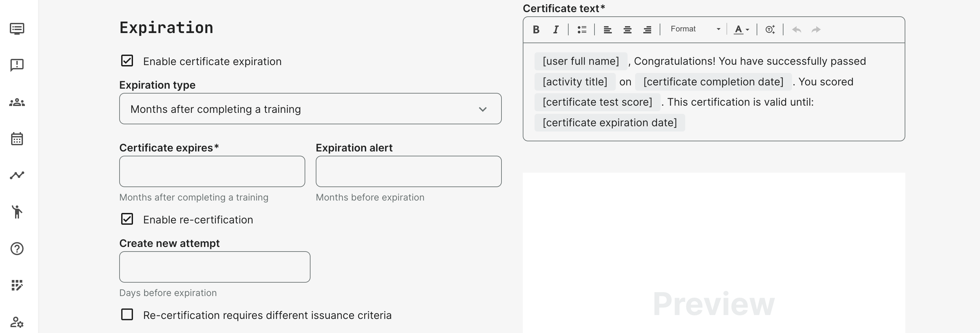Click the Bold formatting icon
Screen dimensions: 980x333
pos(536,30)
